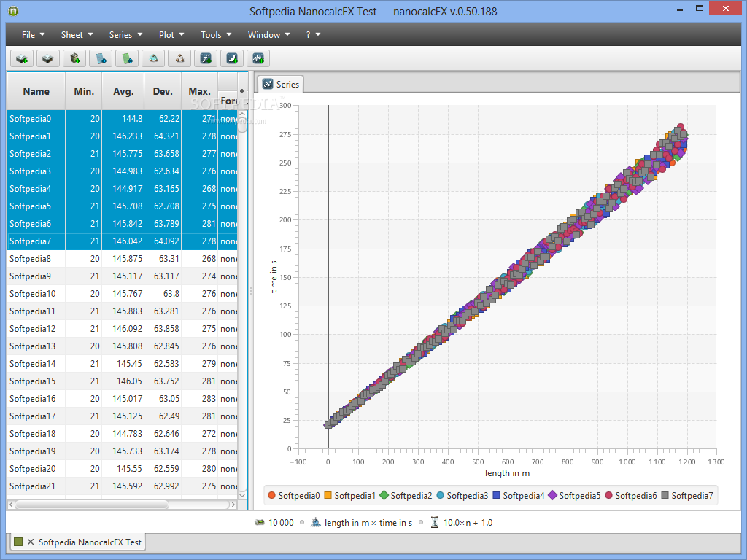
Task: Click the length in m × time in s text
Action: coord(368,522)
